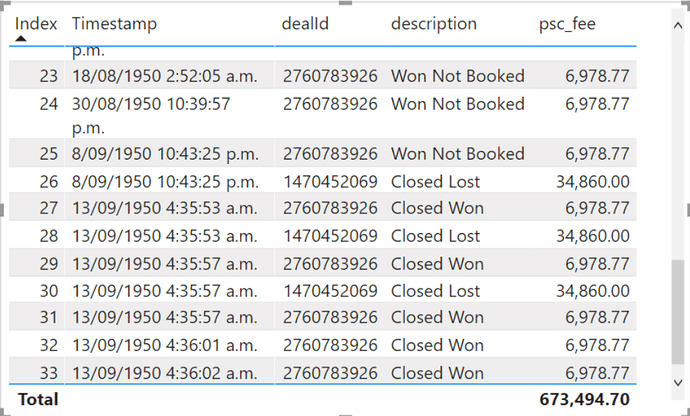The image size is (690, 416).
Task: Click the scroll up arrow
Action: [x=678, y=26]
